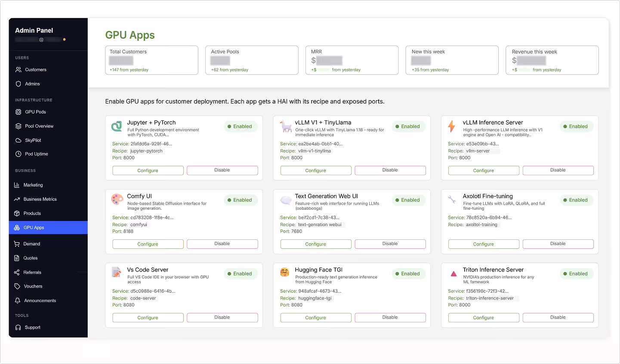This screenshot has width=620, height=364.
Task: Configure the Vs Code Server app
Action: [x=148, y=318]
